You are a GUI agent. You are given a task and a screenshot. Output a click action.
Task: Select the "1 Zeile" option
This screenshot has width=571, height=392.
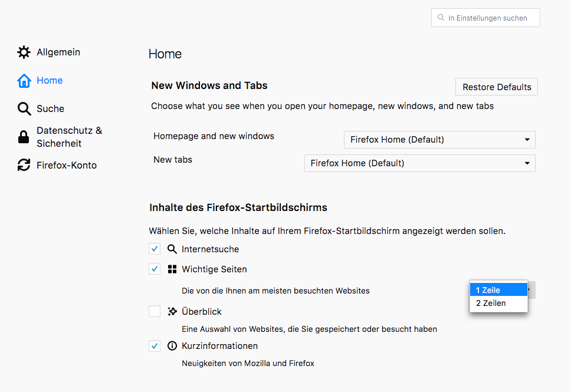498,290
